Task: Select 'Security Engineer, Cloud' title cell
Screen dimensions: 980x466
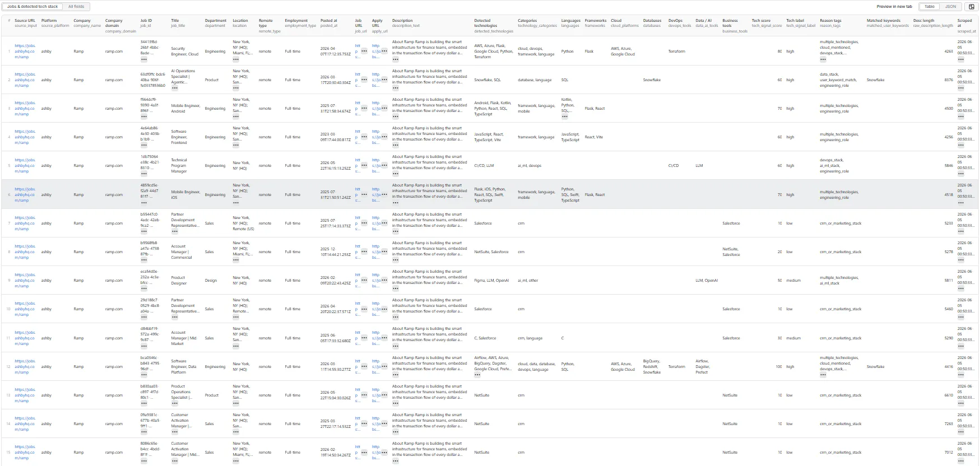Action: pos(185,52)
